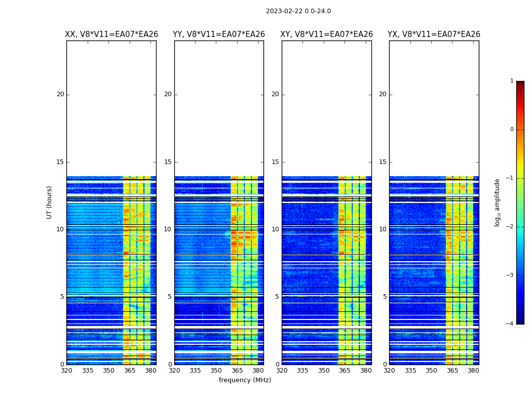Click the 20 hour tick beside YY panel
Image resolution: width=532 pixels, height=405 pixels.
point(167,94)
